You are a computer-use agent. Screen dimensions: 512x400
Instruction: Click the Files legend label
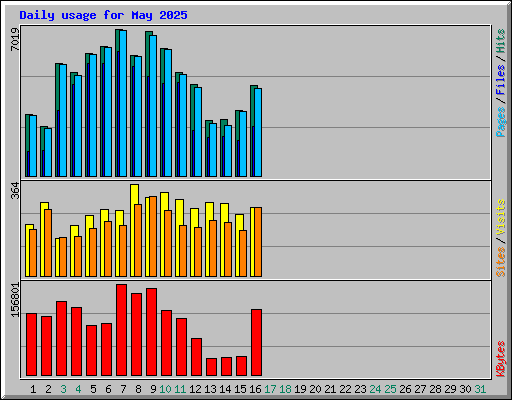click(x=501, y=80)
